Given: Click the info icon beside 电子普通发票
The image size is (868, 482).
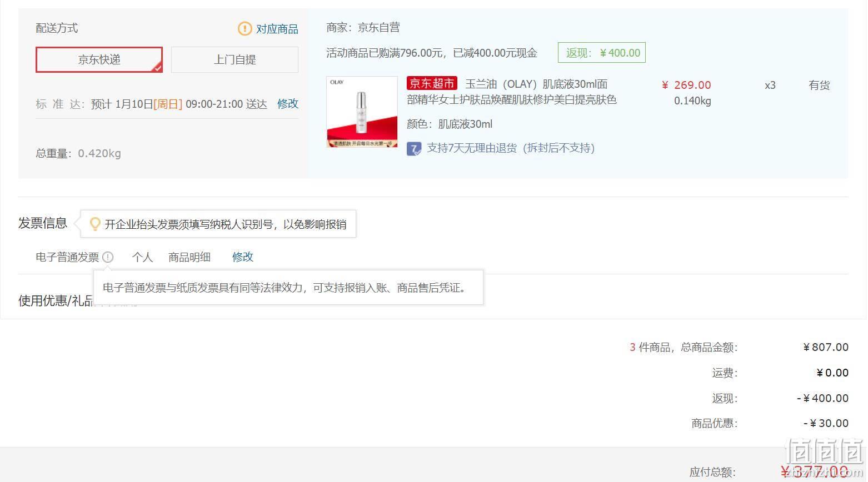Looking at the screenshot, I should coord(108,257).
